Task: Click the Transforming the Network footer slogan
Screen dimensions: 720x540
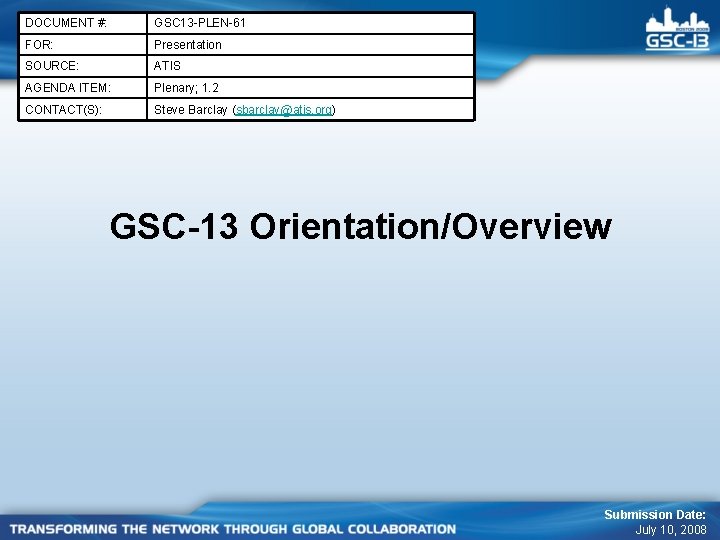Action: click(x=233, y=529)
